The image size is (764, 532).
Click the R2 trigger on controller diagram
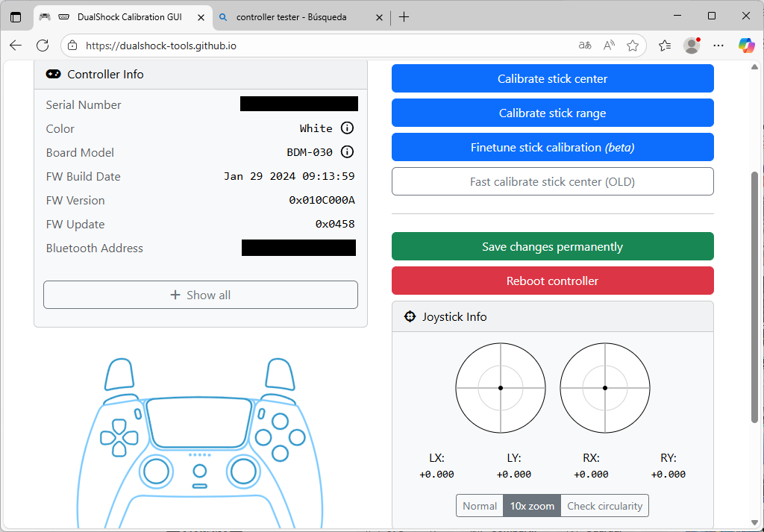281,374
